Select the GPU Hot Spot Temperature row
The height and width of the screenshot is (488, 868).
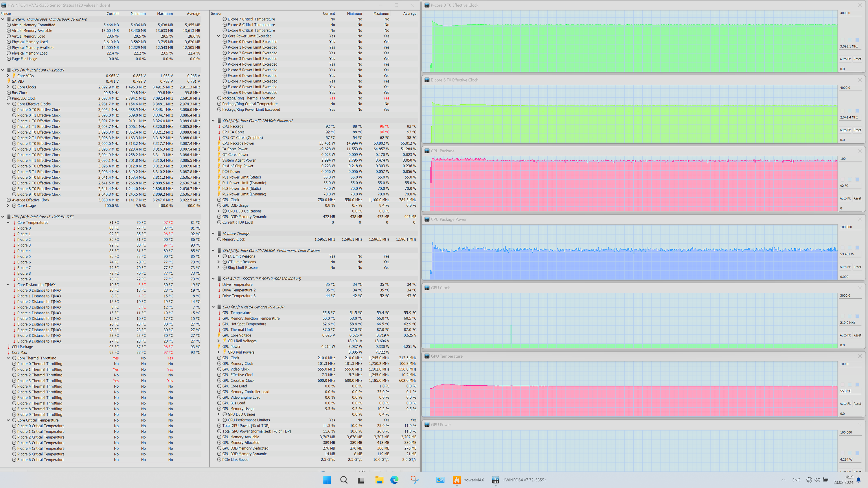[244, 324]
